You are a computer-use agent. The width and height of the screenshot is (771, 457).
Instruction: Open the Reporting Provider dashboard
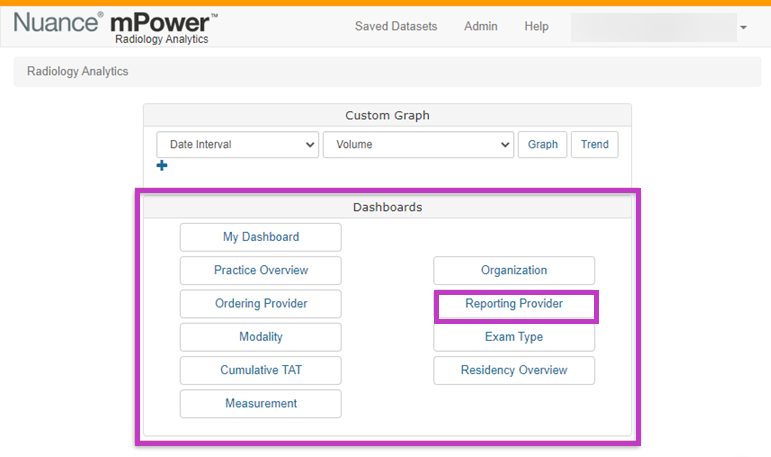pos(514,304)
